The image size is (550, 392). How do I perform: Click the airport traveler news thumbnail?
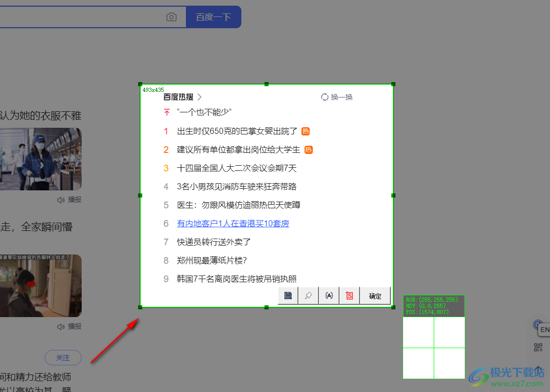41,159
